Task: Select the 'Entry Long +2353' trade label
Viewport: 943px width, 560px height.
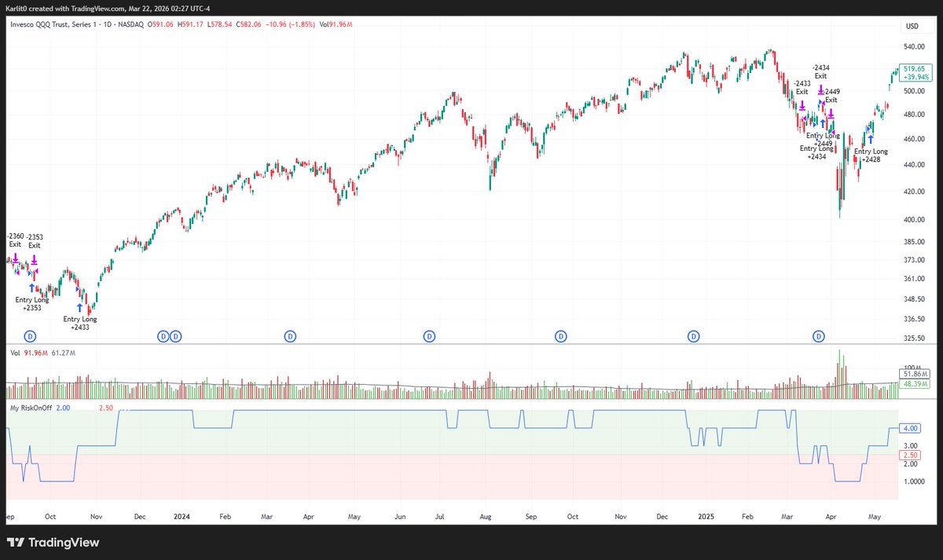Action: 32,303
